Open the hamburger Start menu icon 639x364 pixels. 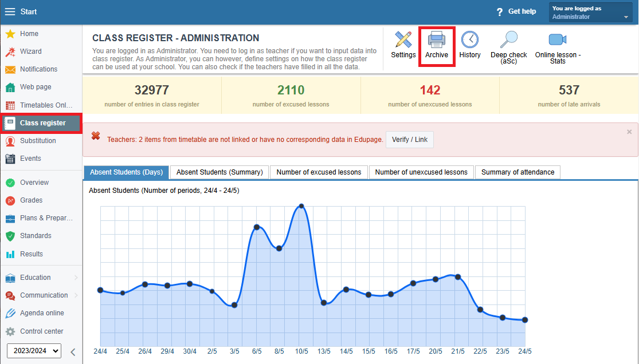point(10,12)
